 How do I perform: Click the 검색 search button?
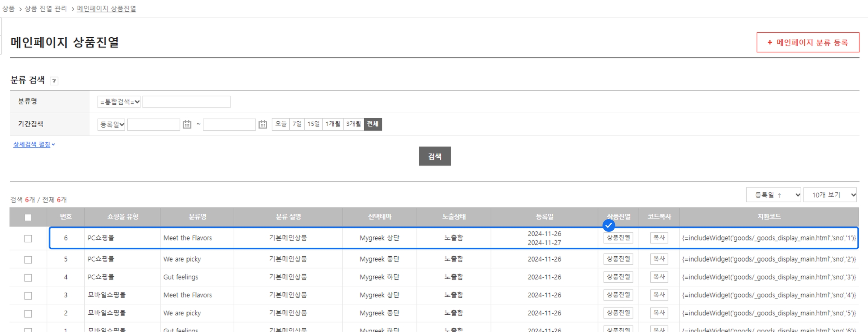(x=434, y=156)
